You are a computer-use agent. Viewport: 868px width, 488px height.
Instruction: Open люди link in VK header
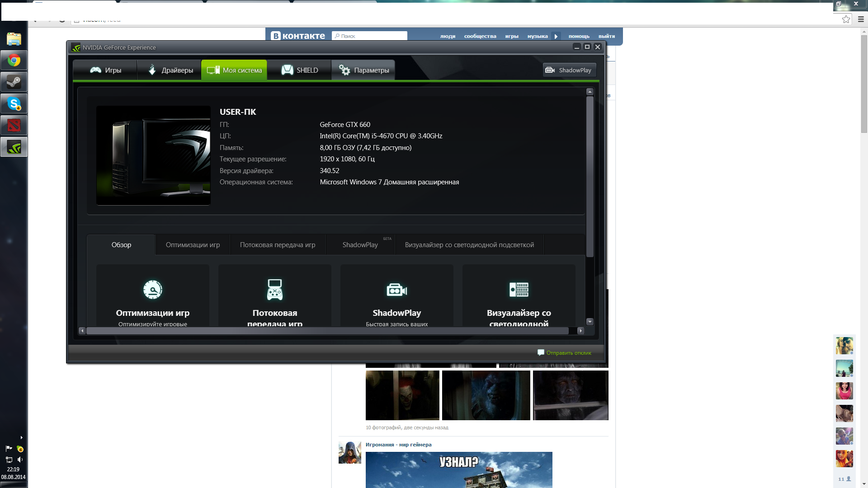tap(448, 37)
